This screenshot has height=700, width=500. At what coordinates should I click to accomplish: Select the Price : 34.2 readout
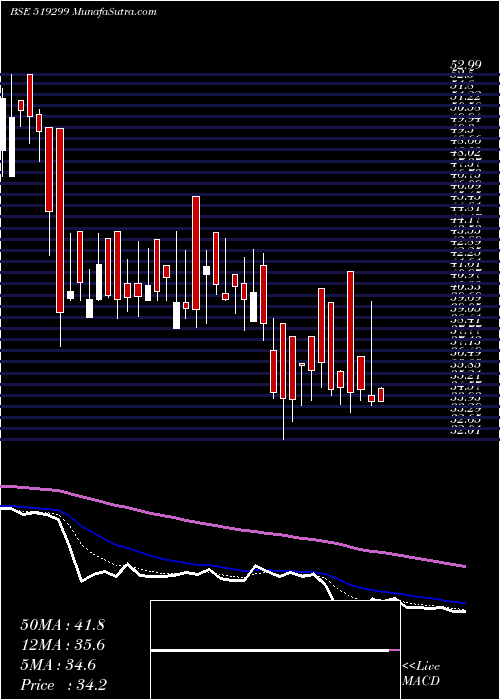click(63, 685)
